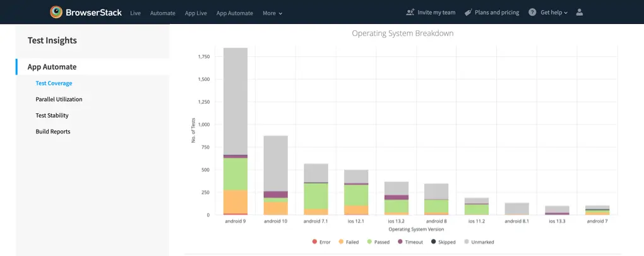Click the gray Unmarked legend dot

coord(467,242)
